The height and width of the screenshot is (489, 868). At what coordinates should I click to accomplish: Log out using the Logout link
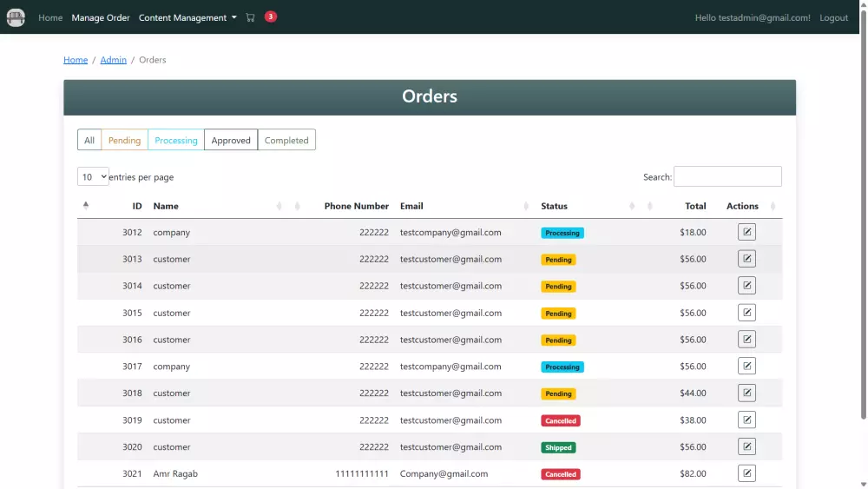pos(833,17)
